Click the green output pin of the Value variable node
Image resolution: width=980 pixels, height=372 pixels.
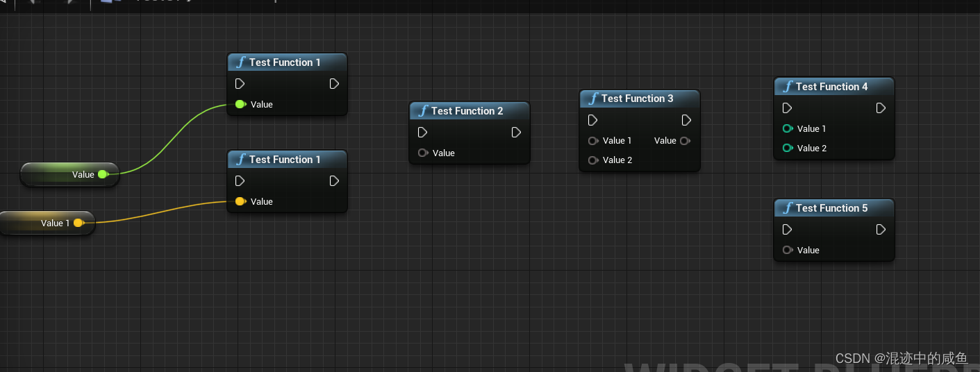point(103,174)
